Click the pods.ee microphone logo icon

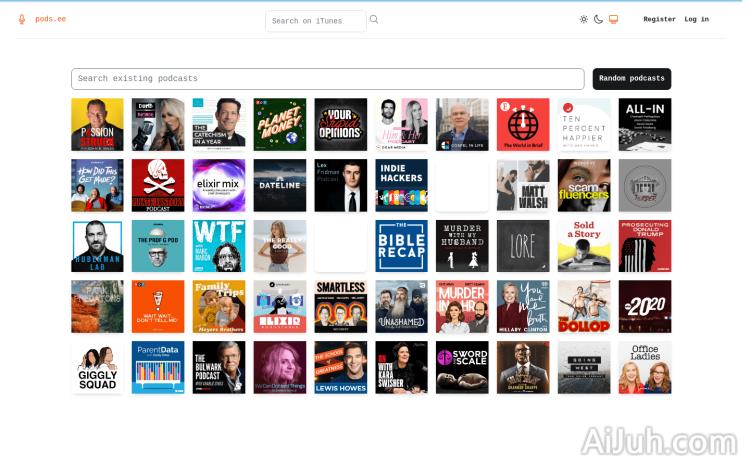22,19
